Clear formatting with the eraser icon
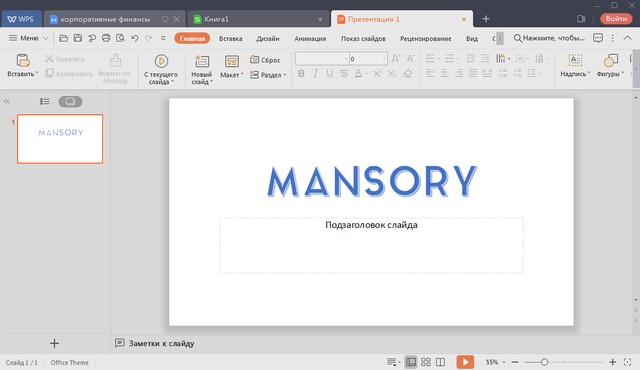Viewport: 640px width, 370px height. click(x=407, y=74)
